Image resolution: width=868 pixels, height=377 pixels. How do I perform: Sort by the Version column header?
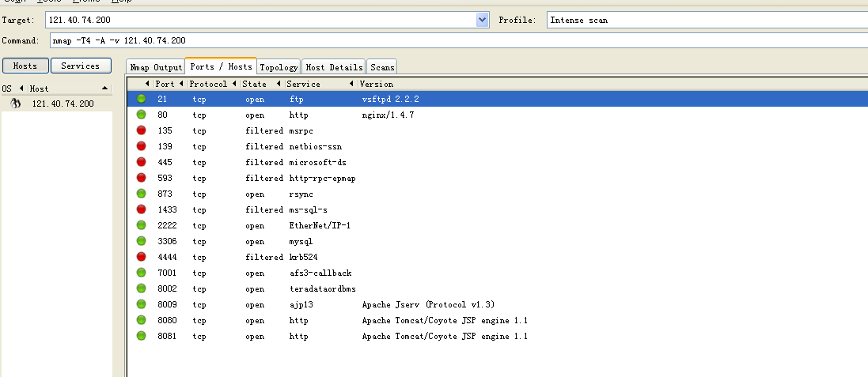377,84
